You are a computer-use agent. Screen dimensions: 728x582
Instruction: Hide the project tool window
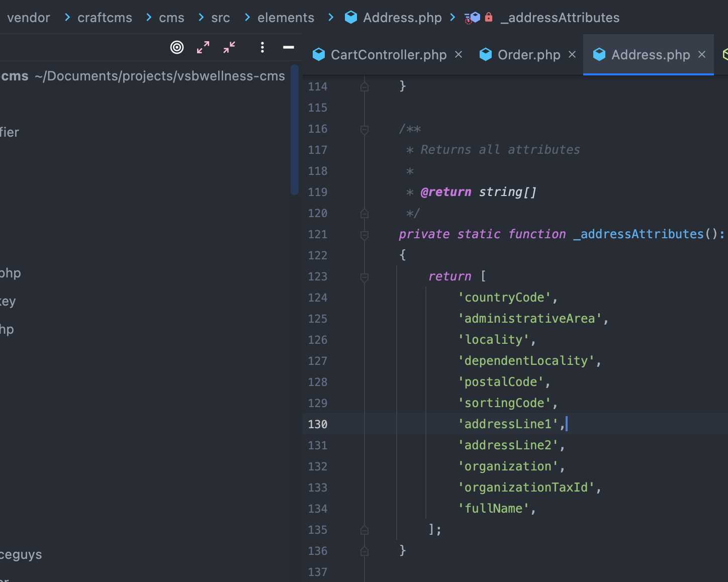click(288, 47)
